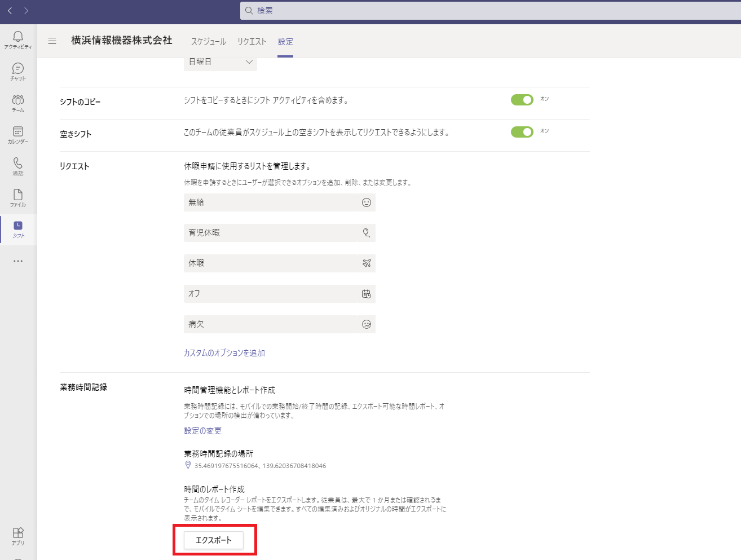Click the 設定の変更 link
This screenshot has width=741, height=560.
click(203, 431)
